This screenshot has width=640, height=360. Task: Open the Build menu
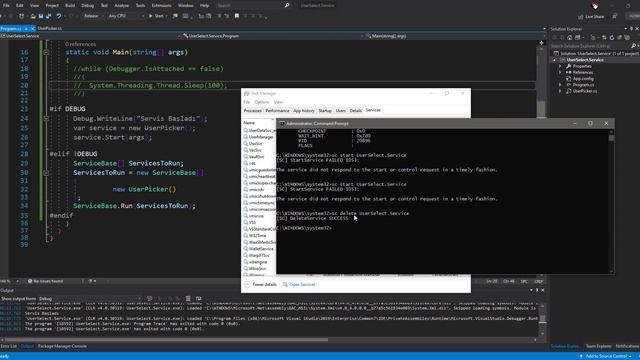(x=70, y=6)
